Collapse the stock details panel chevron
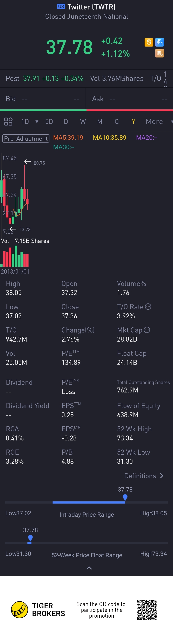 (x=89, y=568)
